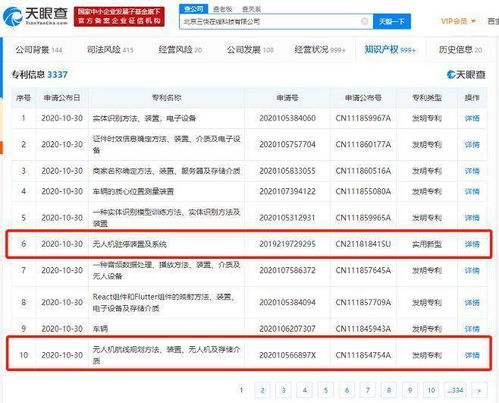The height and width of the screenshot is (403, 499).
Task: Click the 专利信息 3337 heading
Action: pos(40,75)
